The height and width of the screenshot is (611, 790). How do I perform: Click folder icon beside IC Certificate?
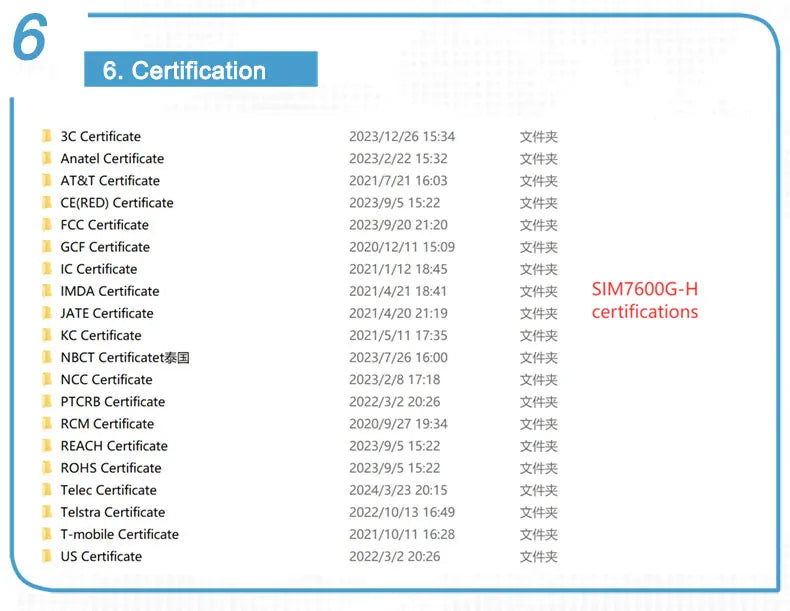coord(47,269)
